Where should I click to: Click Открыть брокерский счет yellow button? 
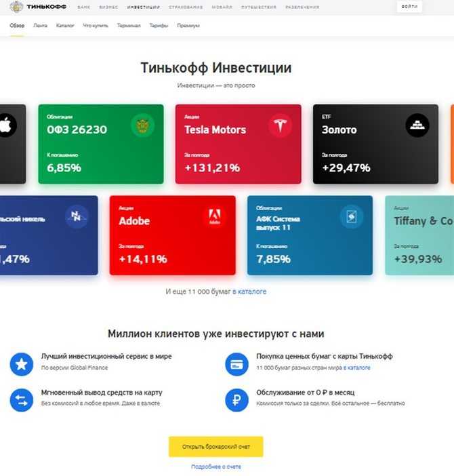coord(216,447)
